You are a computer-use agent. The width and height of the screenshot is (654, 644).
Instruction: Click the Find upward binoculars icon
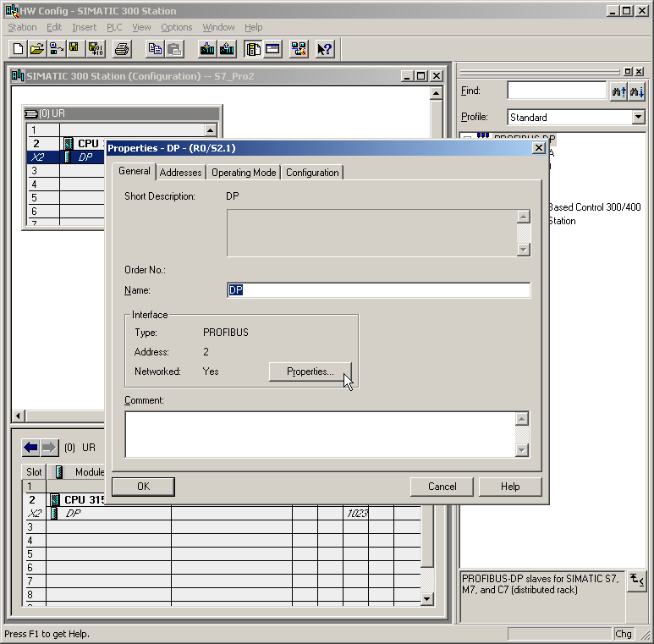(x=618, y=91)
